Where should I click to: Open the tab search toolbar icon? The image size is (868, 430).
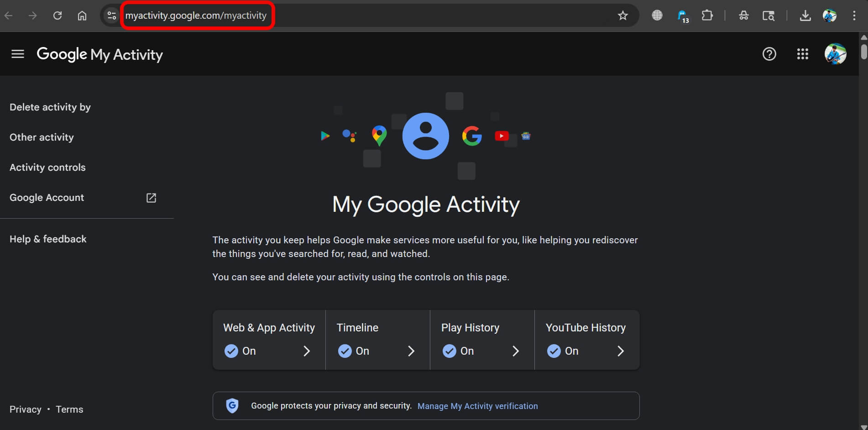click(x=769, y=16)
